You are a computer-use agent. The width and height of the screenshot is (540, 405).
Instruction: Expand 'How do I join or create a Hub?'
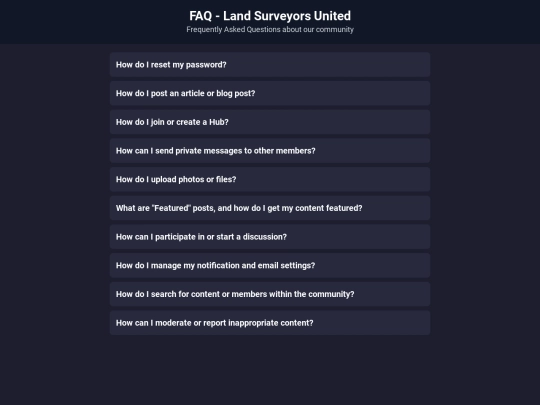[270, 122]
